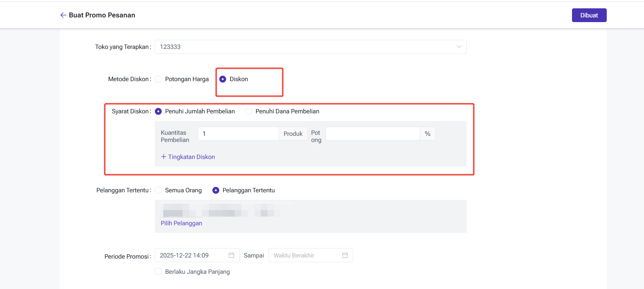Select Semua Orang customer option
The height and width of the screenshot is (289, 644).
(x=158, y=190)
